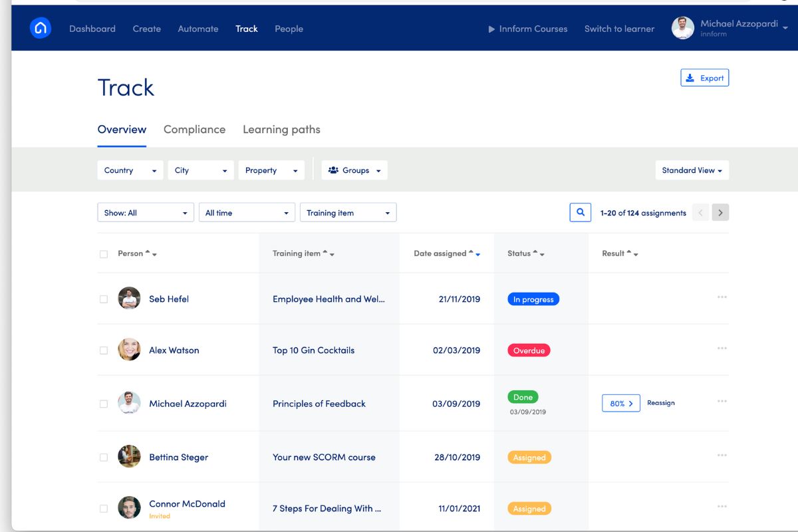Tick the checkbox for Bettina Steger
The width and height of the screenshot is (798, 532).
[x=103, y=458]
